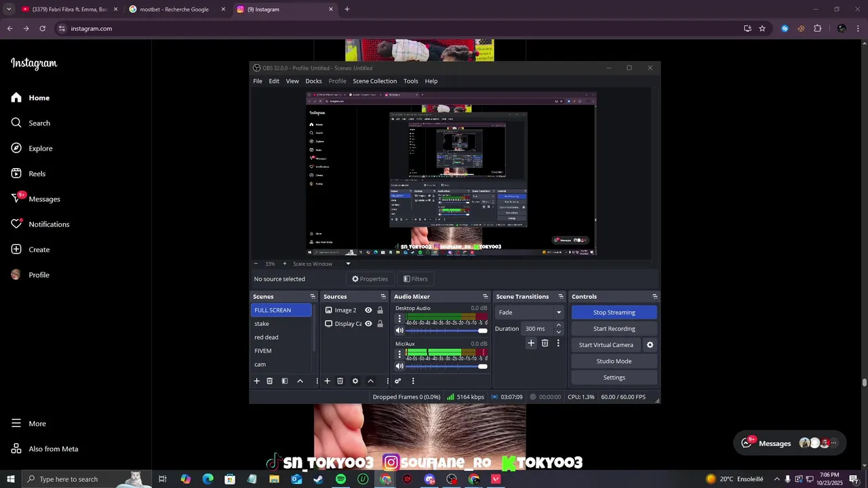Pop out the Controls dock
The height and width of the screenshot is (488, 868).
tap(654, 296)
